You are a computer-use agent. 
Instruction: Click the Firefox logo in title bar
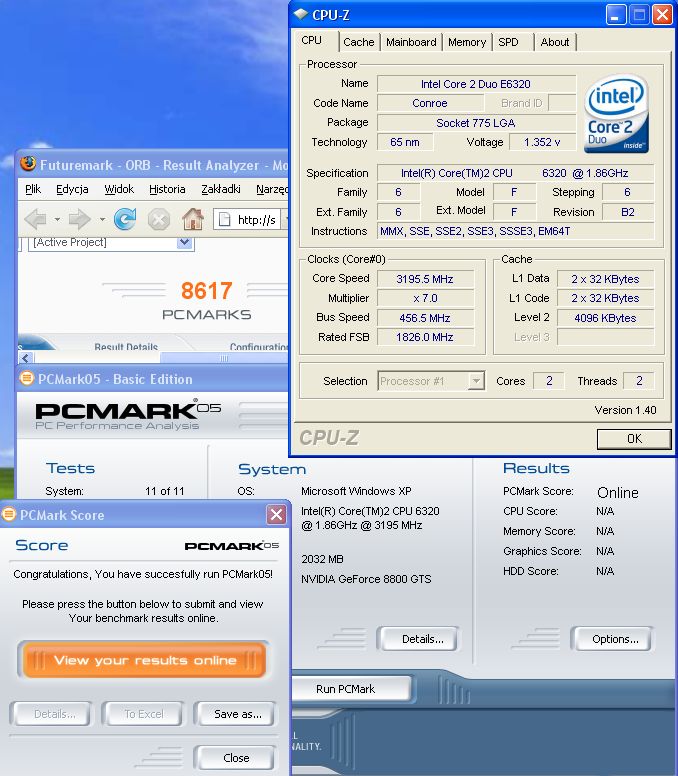pos(28,163)
